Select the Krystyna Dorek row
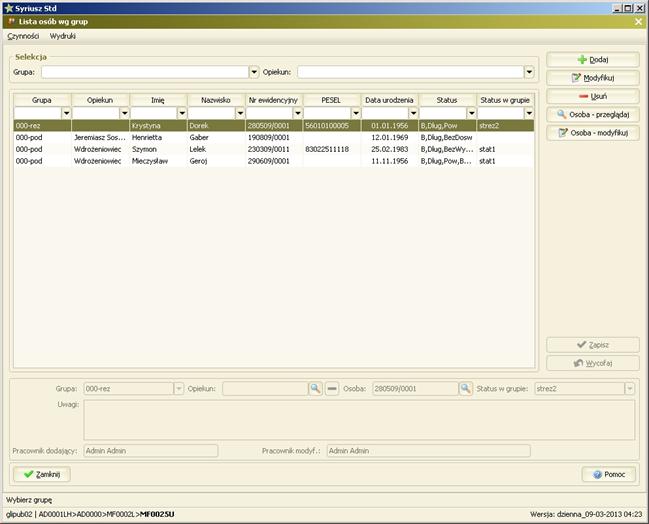649x524 pixels. pos(274,125)
